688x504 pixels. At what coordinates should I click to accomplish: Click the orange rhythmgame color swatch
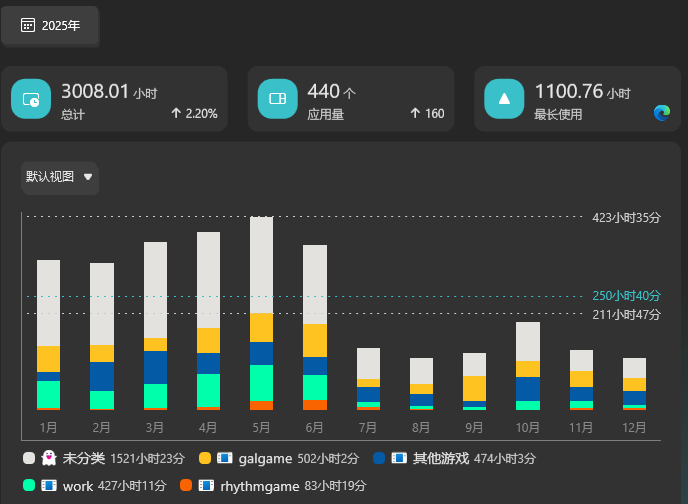(185, 485)
